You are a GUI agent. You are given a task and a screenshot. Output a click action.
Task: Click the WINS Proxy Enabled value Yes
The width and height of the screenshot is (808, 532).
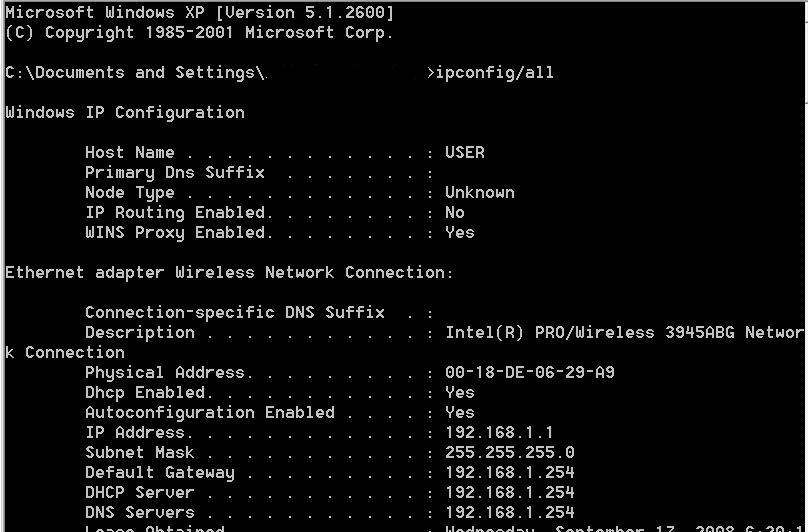point(460,232)
